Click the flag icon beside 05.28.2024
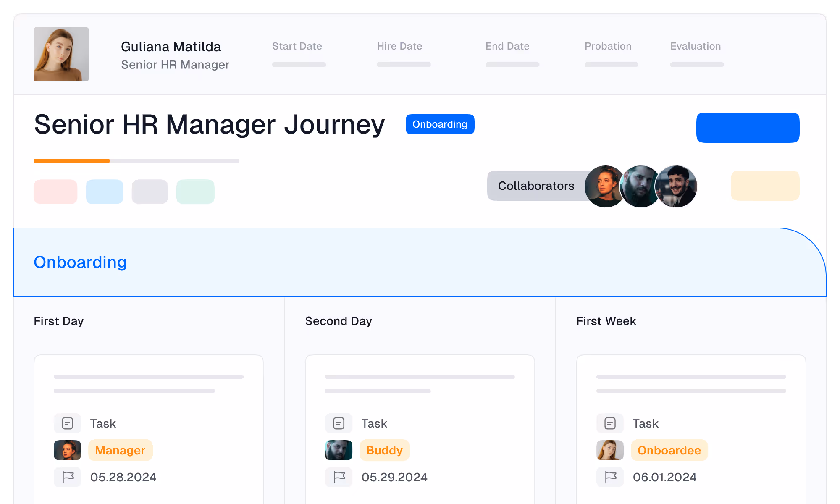Screen dimensions: 840x504 (67, 477)
